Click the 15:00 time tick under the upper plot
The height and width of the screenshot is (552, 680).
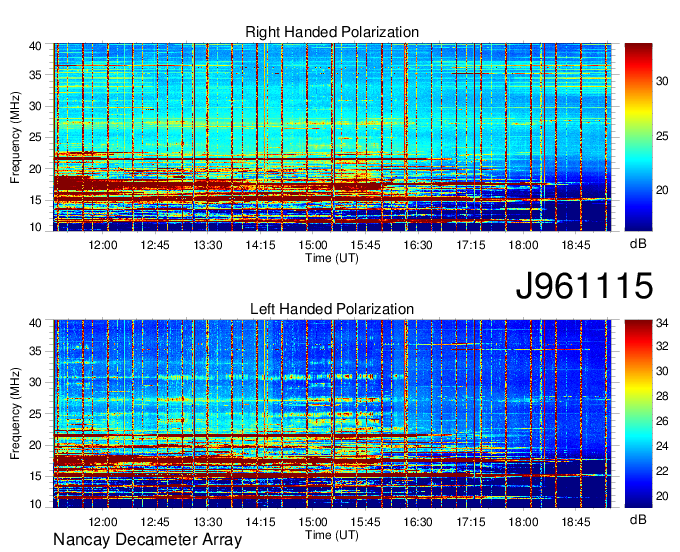[313, 245]
